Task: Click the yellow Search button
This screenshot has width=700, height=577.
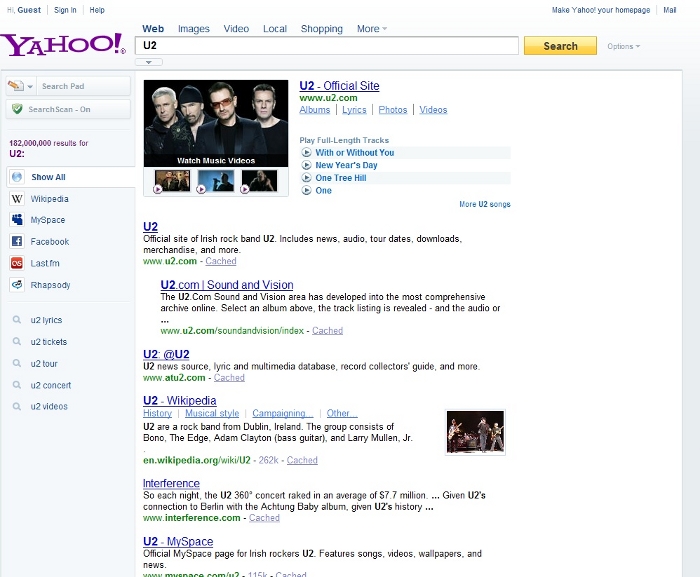Action: 560,46
